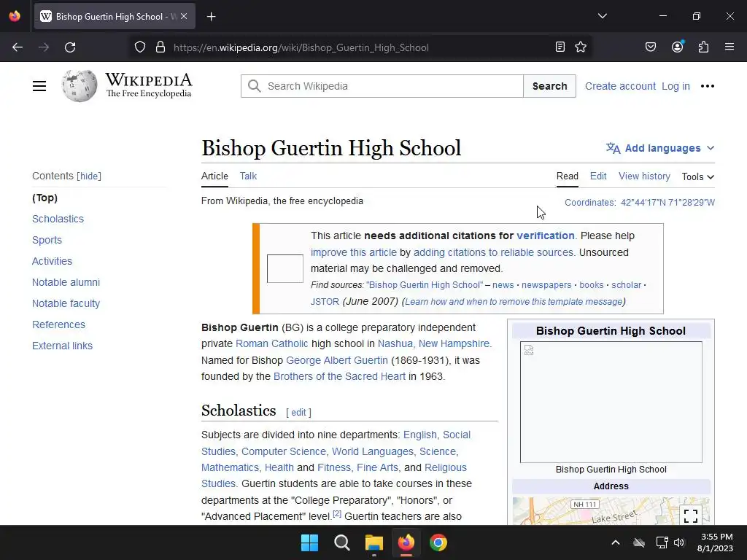Viewport: 747px width, 560px height.
Task: Select (Top) in contents
Action: [x=44, y=198]
